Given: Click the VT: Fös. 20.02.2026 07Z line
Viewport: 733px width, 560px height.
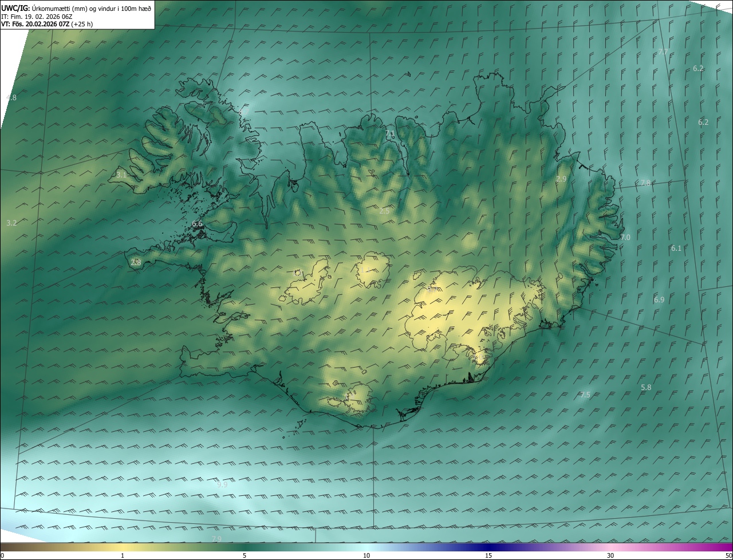Looking at the screenshot, I should (x=48, y=24).
